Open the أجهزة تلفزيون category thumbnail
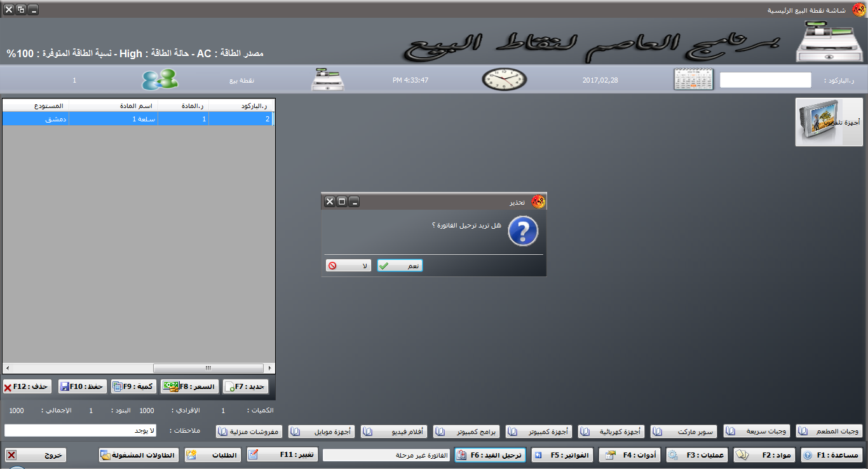This screenshot has height=469, width=868. pyautogui.click(x=829, y=122)
